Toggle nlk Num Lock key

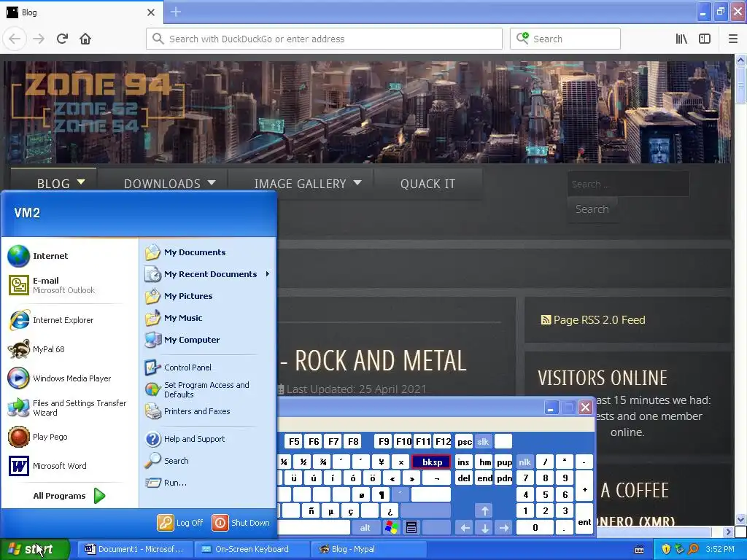point(525,462)
